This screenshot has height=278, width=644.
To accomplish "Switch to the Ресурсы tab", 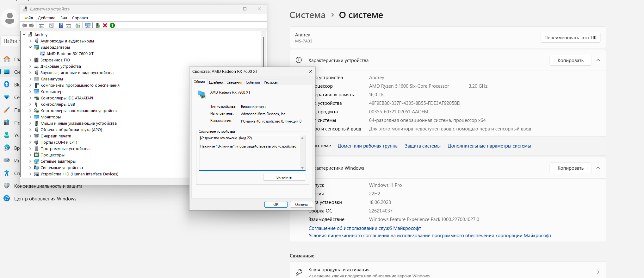I will click(x=271, y=82).
